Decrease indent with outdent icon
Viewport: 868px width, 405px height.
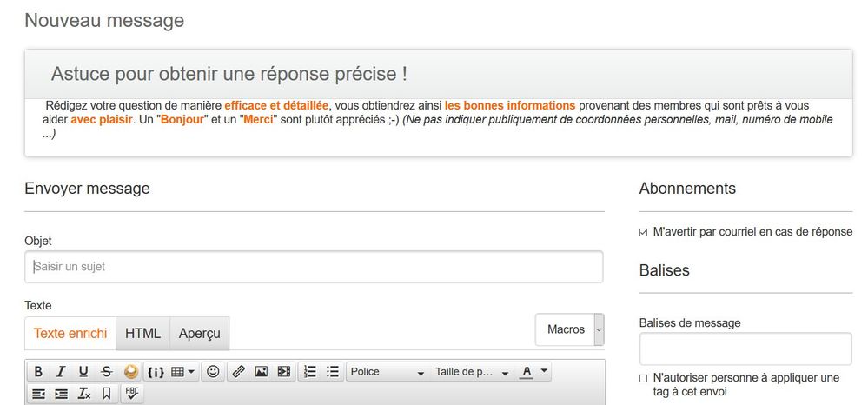pos(38,394)
